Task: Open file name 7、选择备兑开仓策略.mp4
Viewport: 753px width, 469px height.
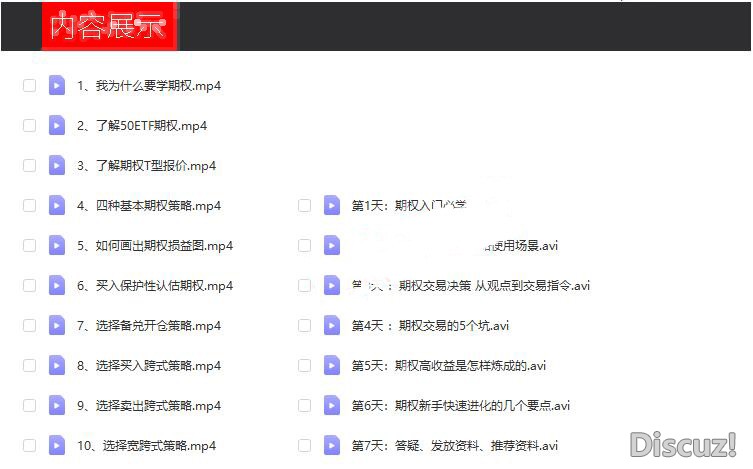Action: click(149, 326)
